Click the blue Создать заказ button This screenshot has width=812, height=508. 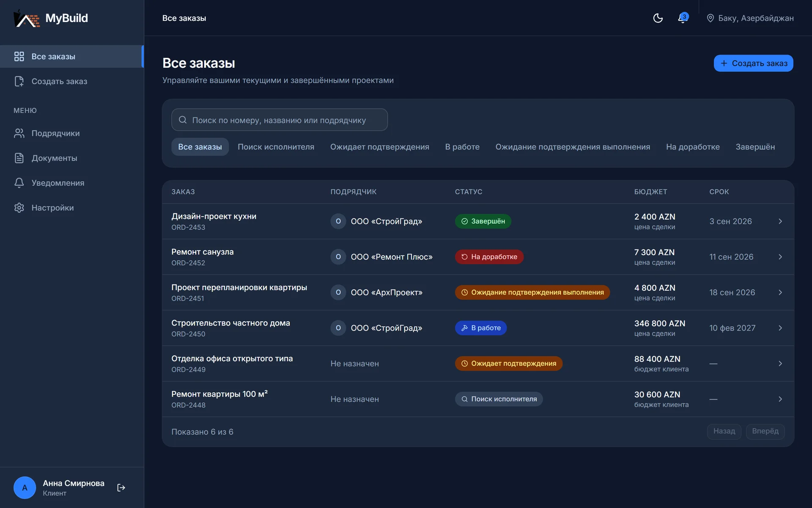pyautogui.click(x=753, y=63)
